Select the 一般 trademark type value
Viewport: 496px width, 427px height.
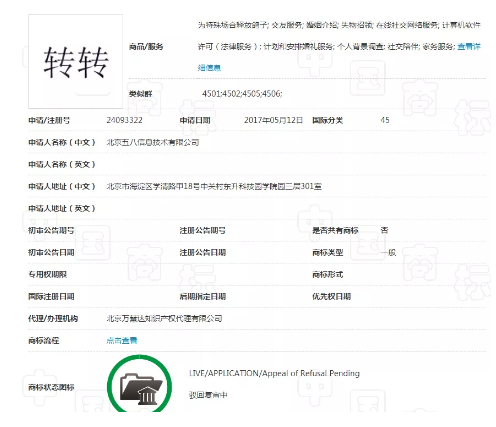point(388,252)
